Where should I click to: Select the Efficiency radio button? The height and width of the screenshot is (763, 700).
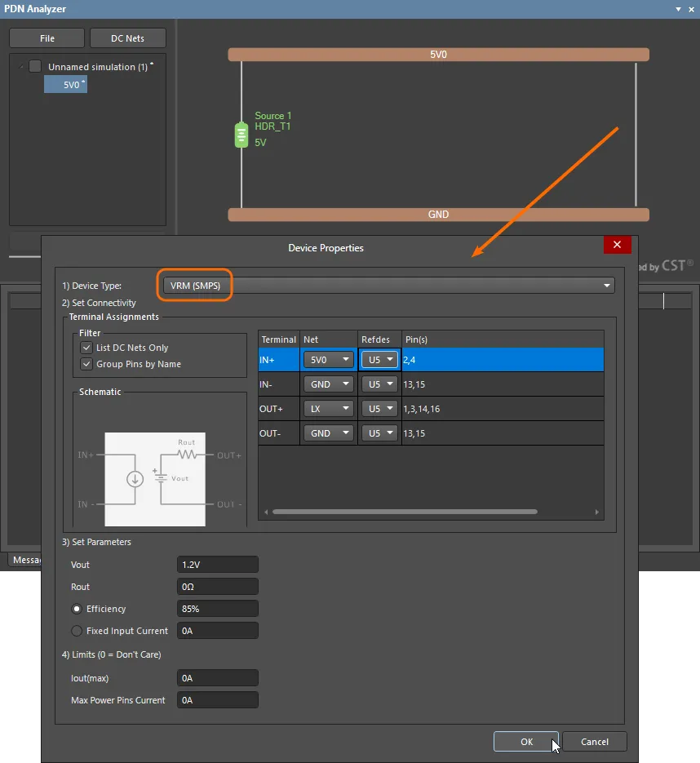coord(77,609)
